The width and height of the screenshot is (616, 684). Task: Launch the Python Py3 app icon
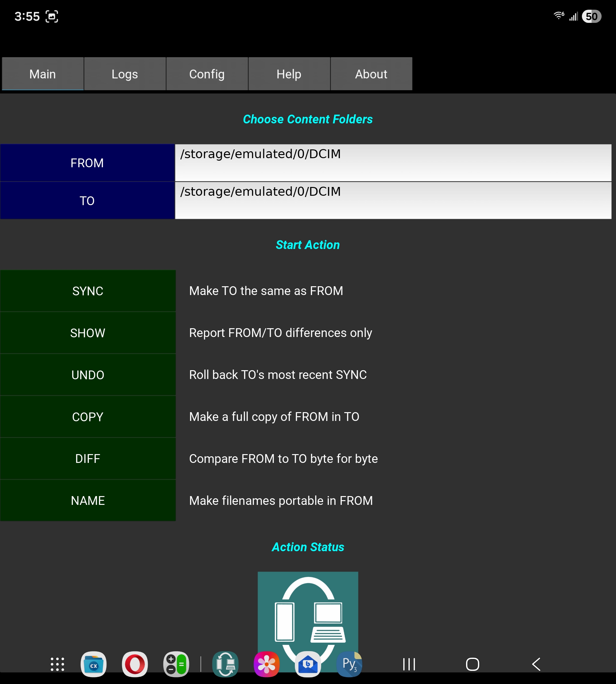[349, 664]
